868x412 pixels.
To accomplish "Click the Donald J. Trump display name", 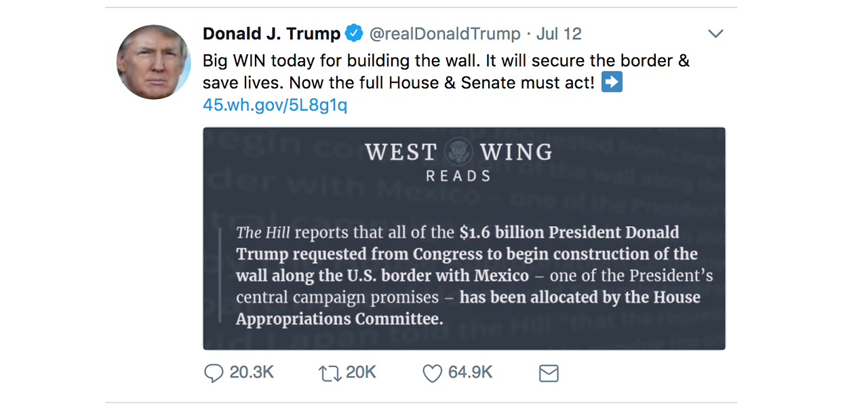I will [272, 34].
